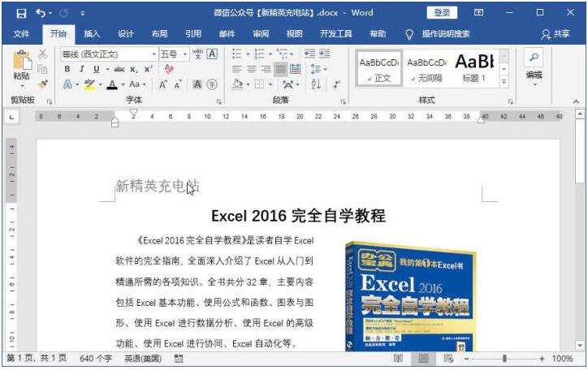Open the text effects A icon
The width and height of the screenshot is (588, 370).
pos(67,84)
